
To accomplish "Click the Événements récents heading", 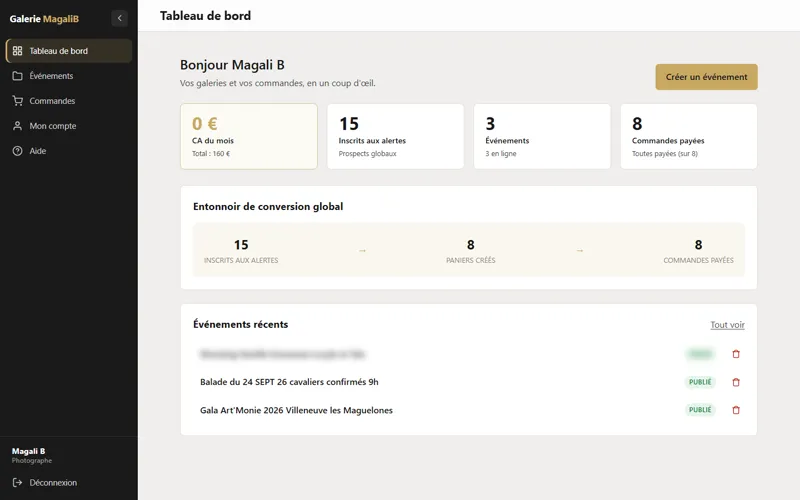I will [x=240, y=324].
